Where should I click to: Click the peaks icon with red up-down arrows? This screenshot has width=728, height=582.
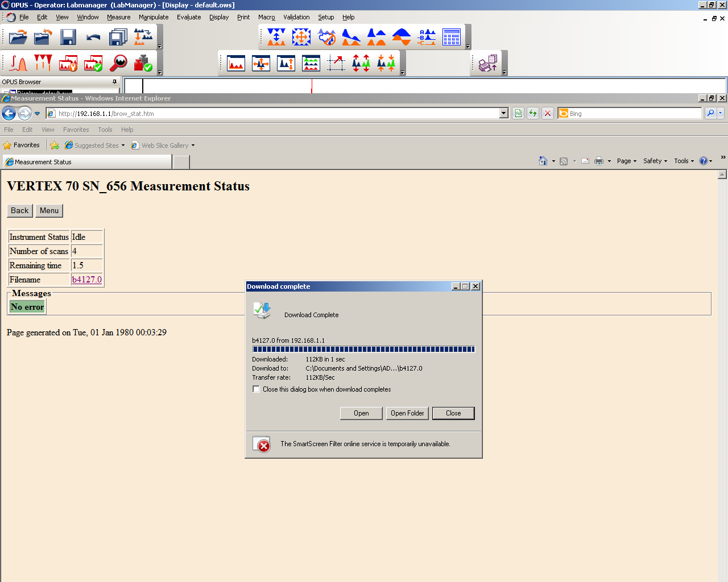click(361, 63)
